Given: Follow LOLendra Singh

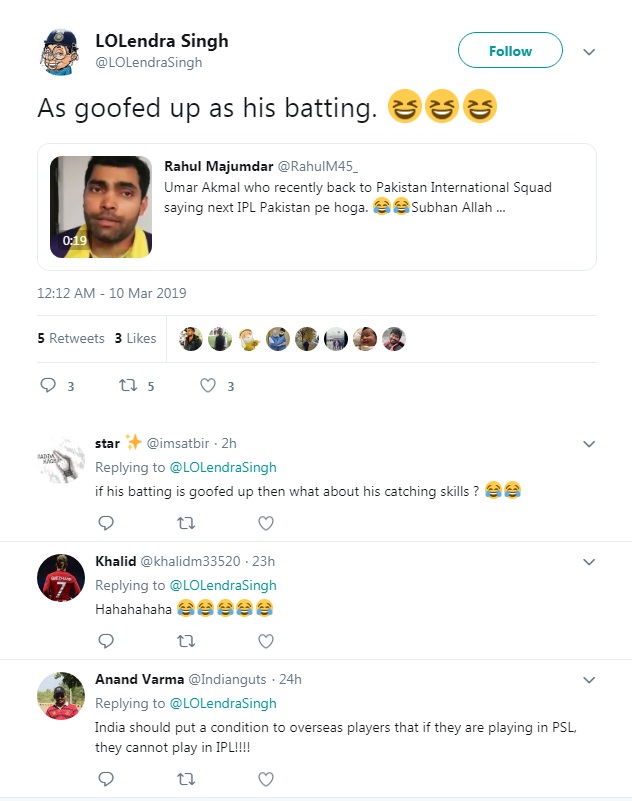Looking at the screenshot, I should (x=510, y=51).
